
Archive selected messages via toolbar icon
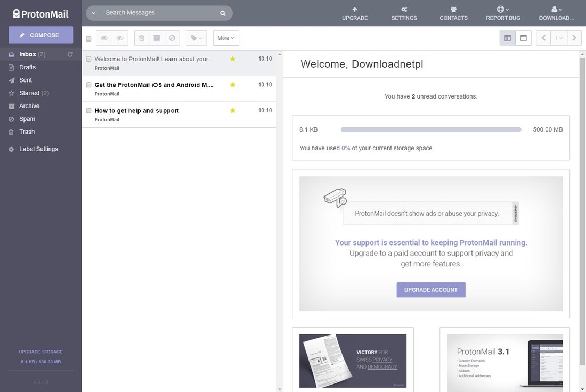[x=157, y=38]
